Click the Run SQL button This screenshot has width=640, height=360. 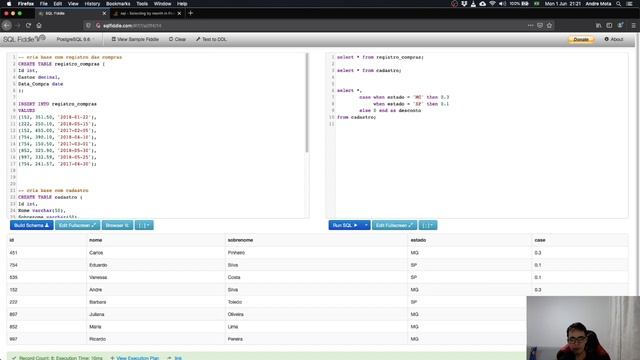tap(344, 225)
